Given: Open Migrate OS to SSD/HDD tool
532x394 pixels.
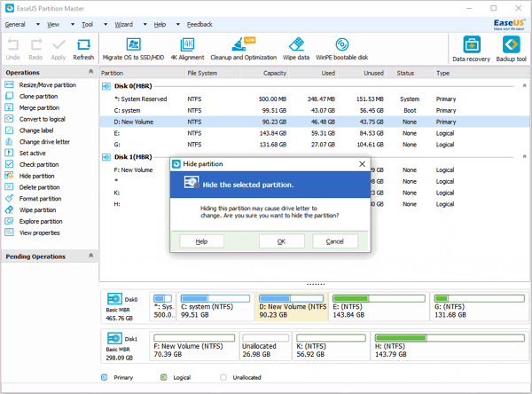Looking at the screenshot, I should point(133,49).
